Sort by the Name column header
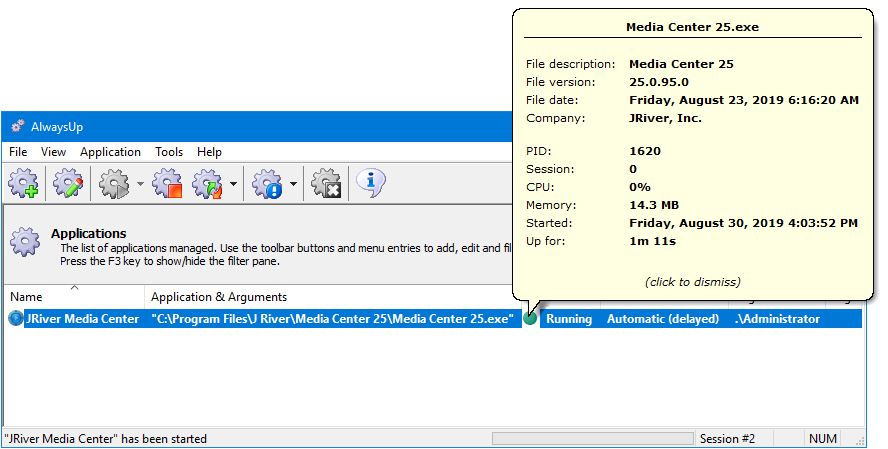Viewport: 888px width, 449px height. click(74, 297)
